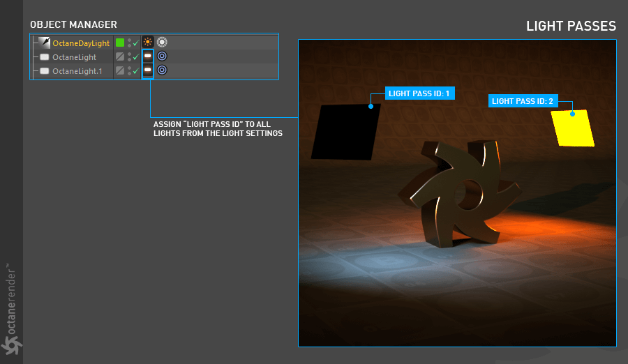Viewport: 628px width, 364px height.
Task: Select the OctaneLight row name
Action: [75, 57]
